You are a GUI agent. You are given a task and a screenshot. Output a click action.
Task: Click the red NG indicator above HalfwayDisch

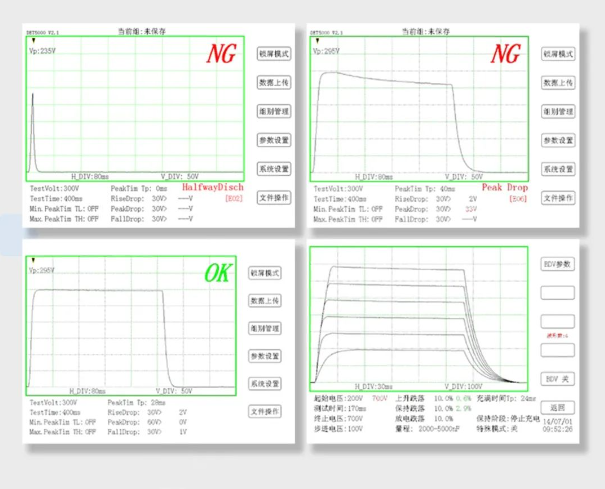(221, 54)
